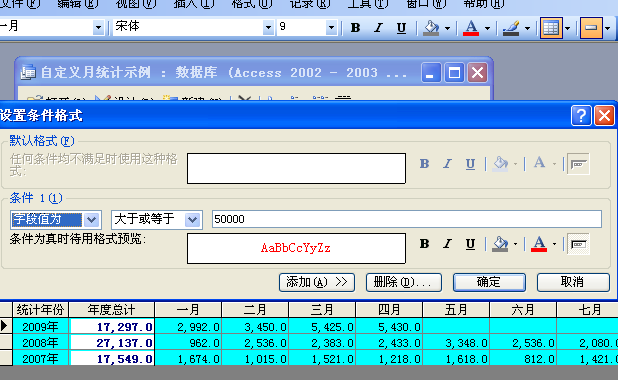Select the 统计年份 column header
The image size is (618, 380).
41,310
